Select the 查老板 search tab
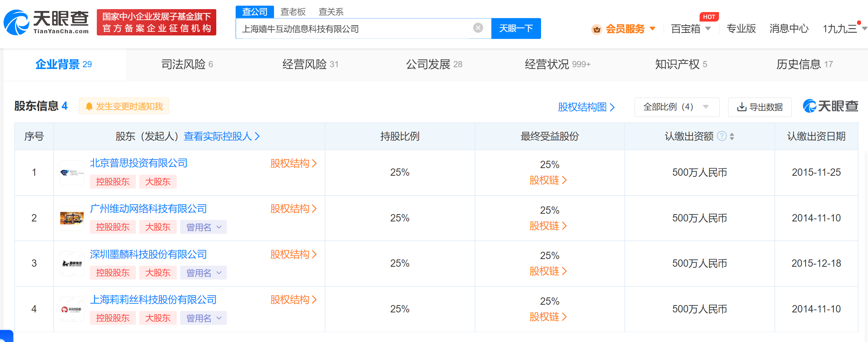The width and height of the screenshot is (868, 342). click(293, 12)
